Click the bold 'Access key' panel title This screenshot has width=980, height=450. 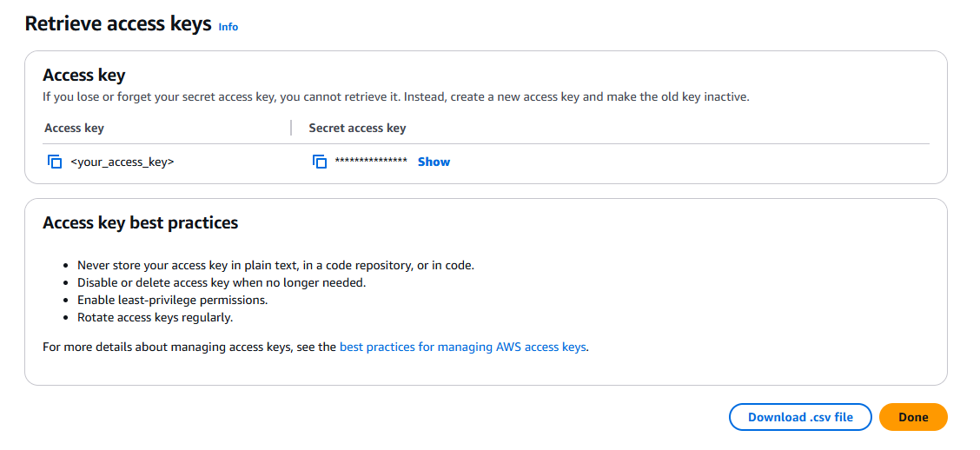coord(83,76)
